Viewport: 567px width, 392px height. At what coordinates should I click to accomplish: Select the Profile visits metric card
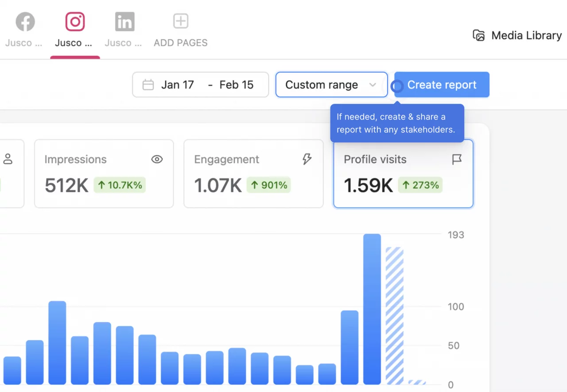tap(403, 173)
